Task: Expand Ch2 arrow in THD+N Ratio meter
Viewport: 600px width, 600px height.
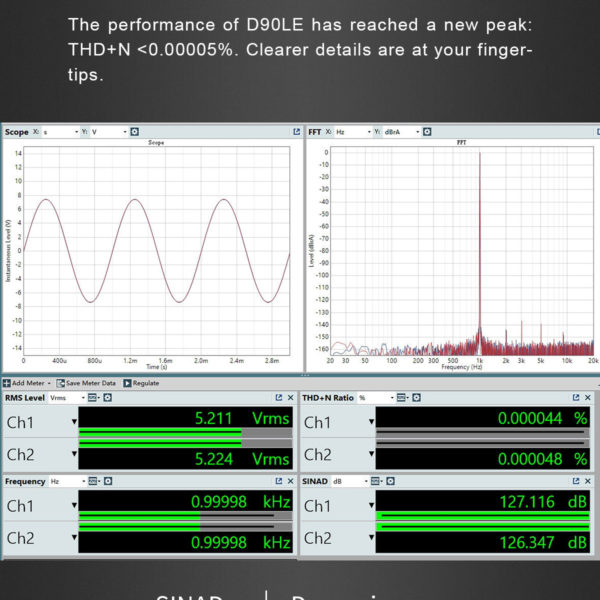Action: click(x=371, y=454)
